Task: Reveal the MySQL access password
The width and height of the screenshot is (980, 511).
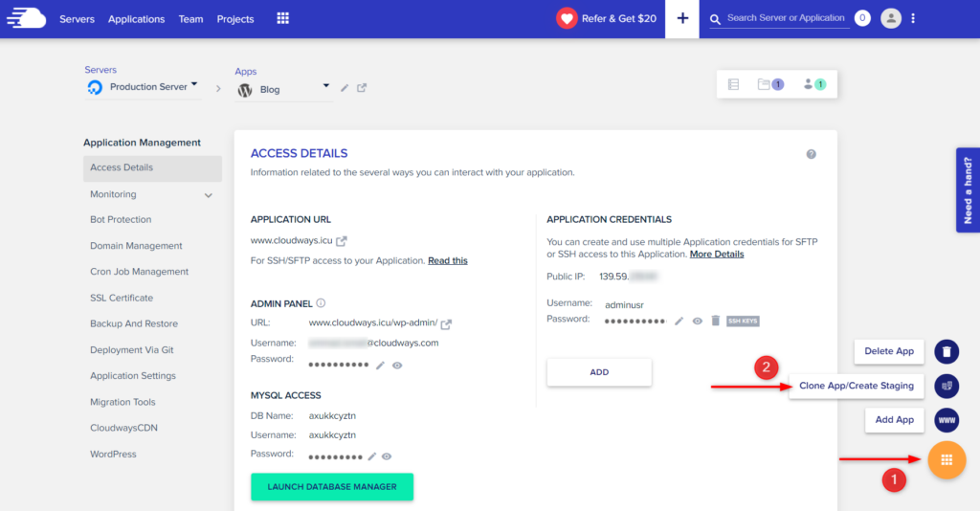Action: pyautogui.click(x=388, y=456)
